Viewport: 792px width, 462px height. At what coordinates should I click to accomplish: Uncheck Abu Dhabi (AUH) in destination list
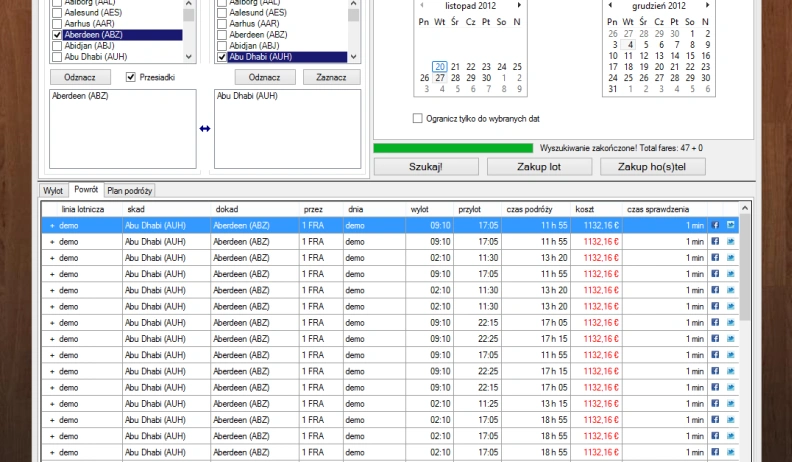[x=222, y=57]
